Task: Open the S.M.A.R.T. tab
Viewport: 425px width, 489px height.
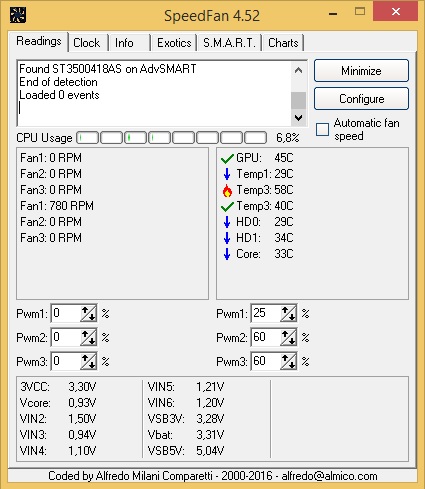Action: click(229, 43)
